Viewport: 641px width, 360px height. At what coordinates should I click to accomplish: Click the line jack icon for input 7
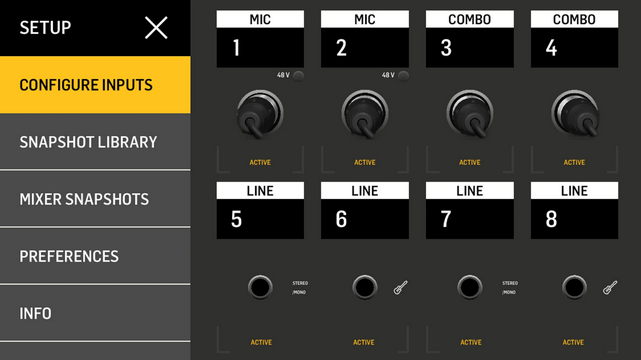[x=470, y=287]
